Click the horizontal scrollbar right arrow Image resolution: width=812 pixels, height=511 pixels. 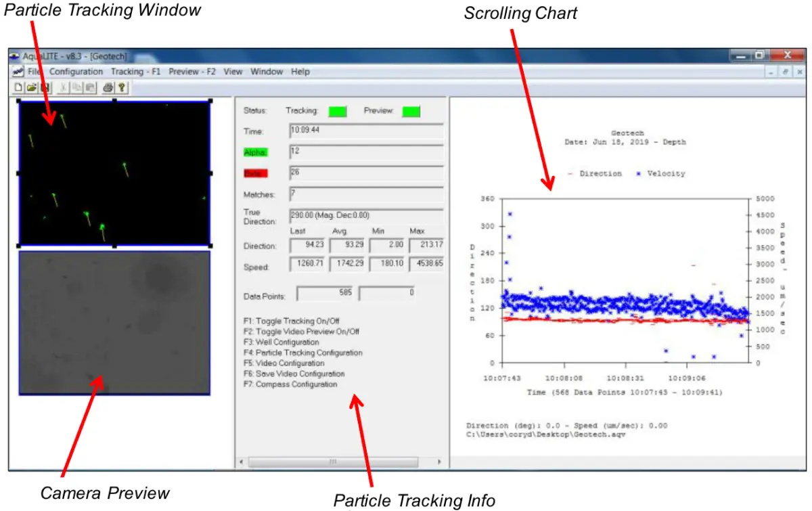coord(438,462)
